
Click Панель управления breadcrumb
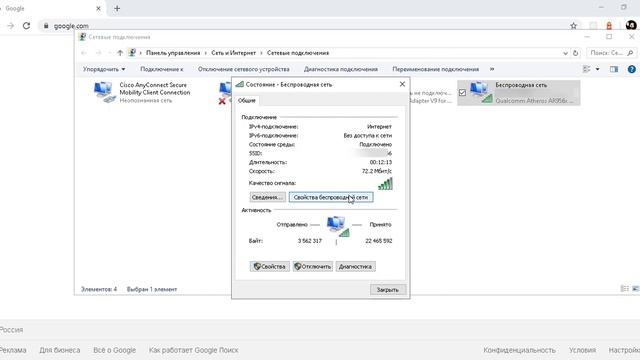point(173,53)
